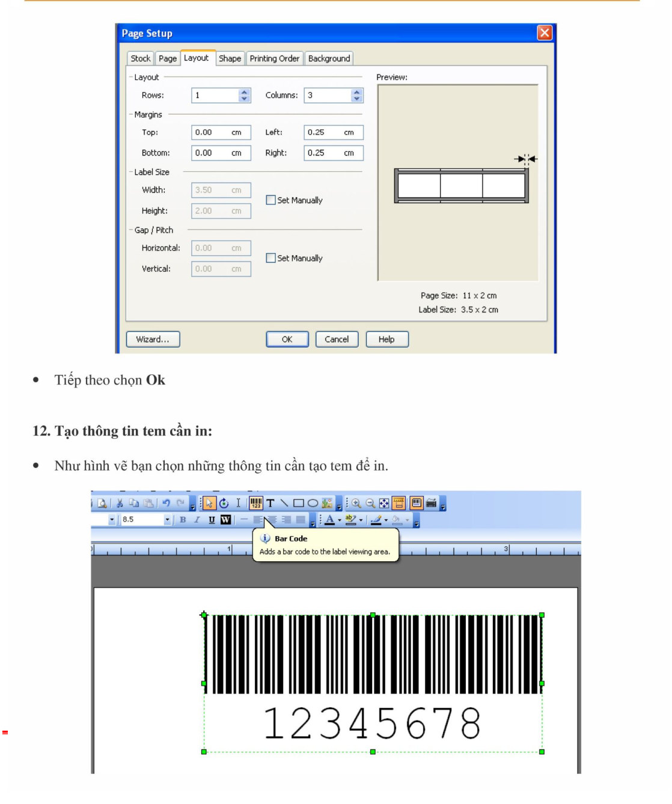
Task: Click Cancel in Page Setup
Action: (337, 340)
